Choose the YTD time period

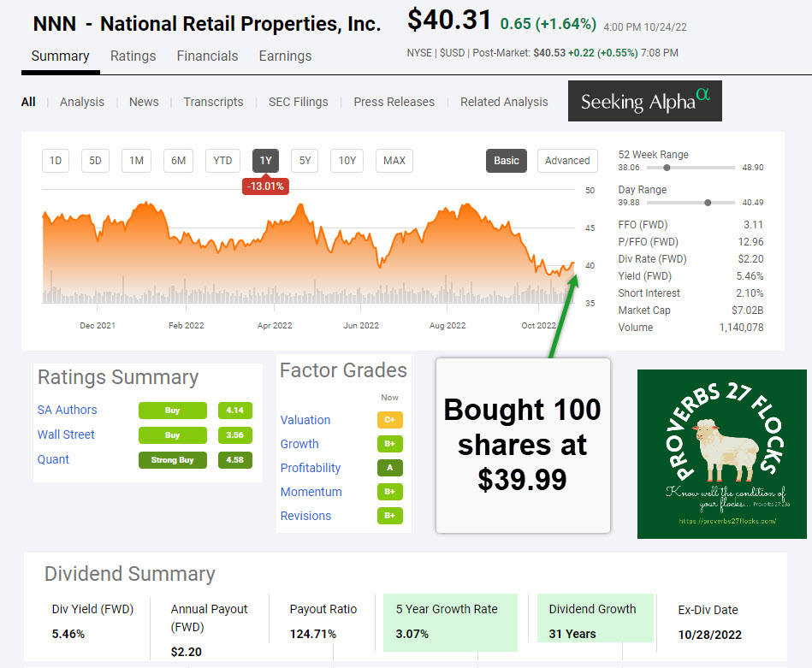222,160
